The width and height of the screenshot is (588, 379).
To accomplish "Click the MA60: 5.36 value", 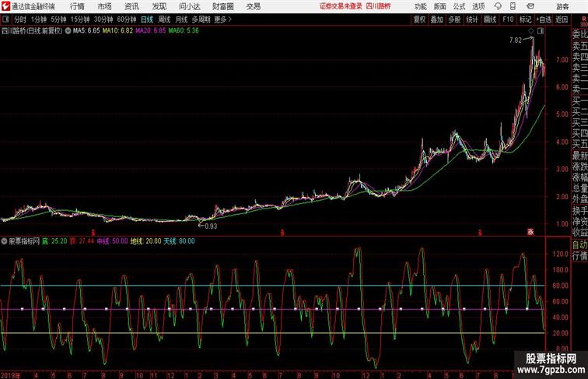I will click(184, 31).
